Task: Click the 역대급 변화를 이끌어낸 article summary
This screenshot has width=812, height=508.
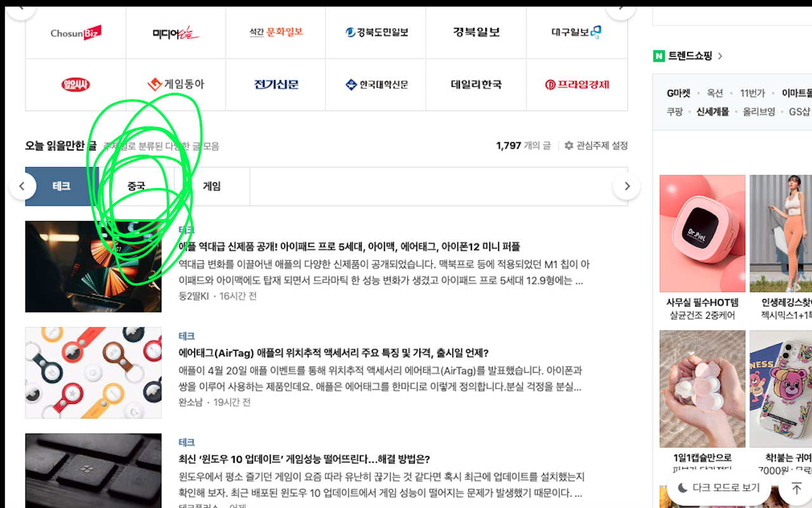Action: pos(384,272)
